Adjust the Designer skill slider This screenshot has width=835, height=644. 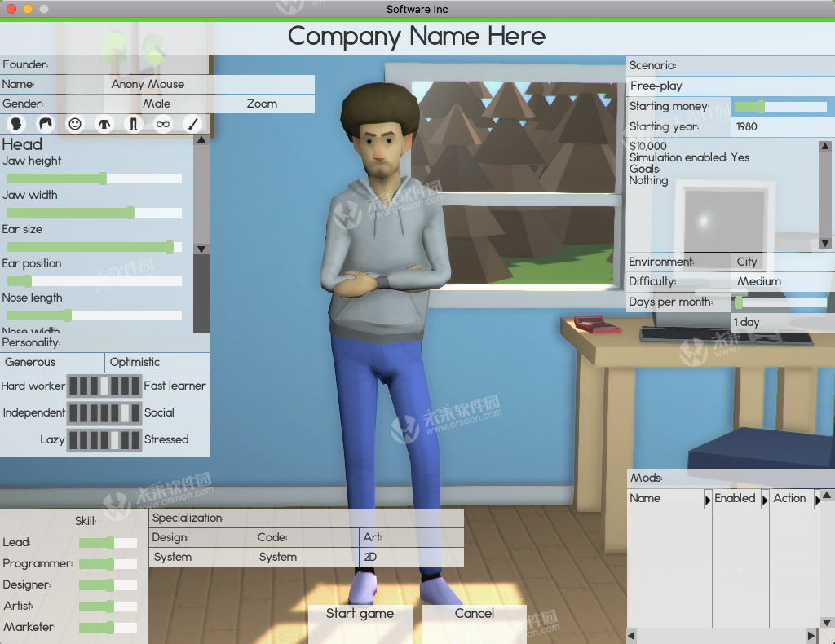[108, 585]
